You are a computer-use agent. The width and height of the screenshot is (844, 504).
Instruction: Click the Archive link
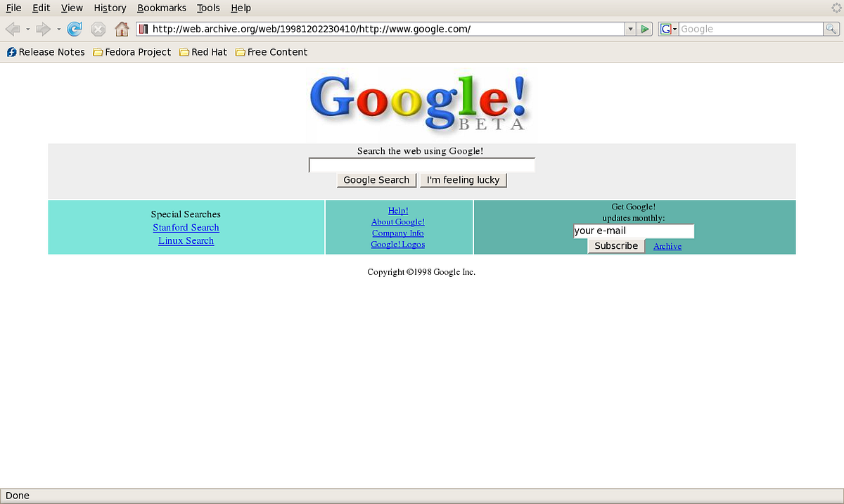pos(666,245)
